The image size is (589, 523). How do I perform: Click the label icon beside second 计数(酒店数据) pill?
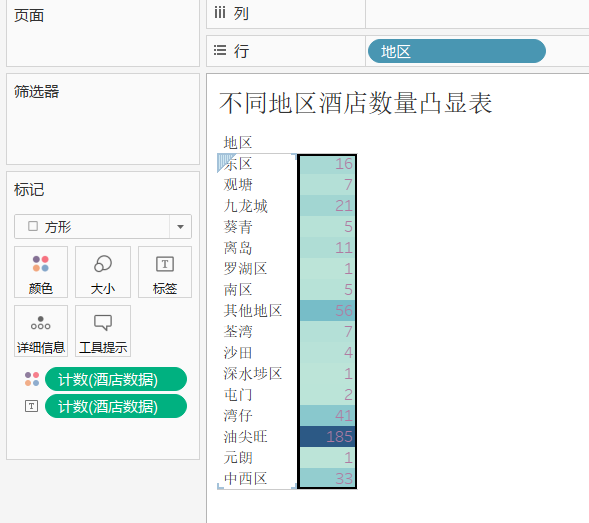click(32, 406)
